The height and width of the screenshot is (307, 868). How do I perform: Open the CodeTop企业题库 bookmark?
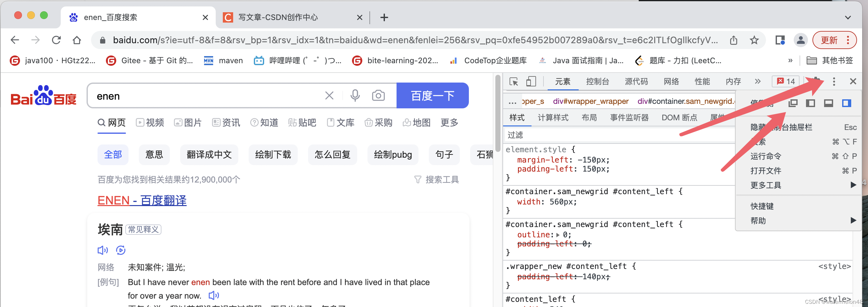pos(488,60)
